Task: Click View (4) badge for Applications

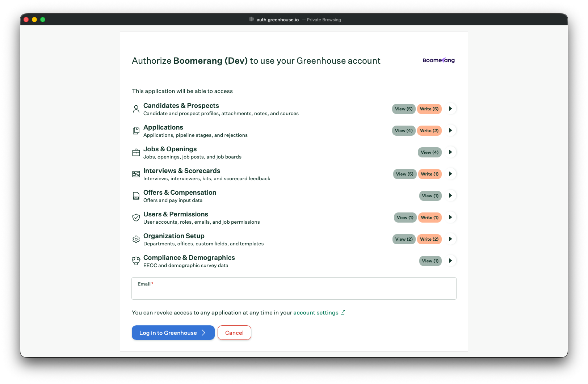Action: pos(404,131)
